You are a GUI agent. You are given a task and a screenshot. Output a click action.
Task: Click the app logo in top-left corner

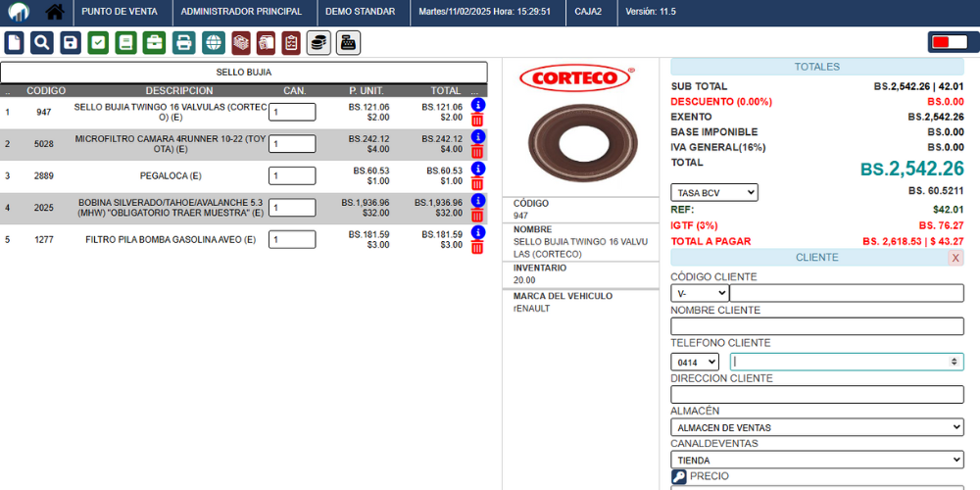19,11
